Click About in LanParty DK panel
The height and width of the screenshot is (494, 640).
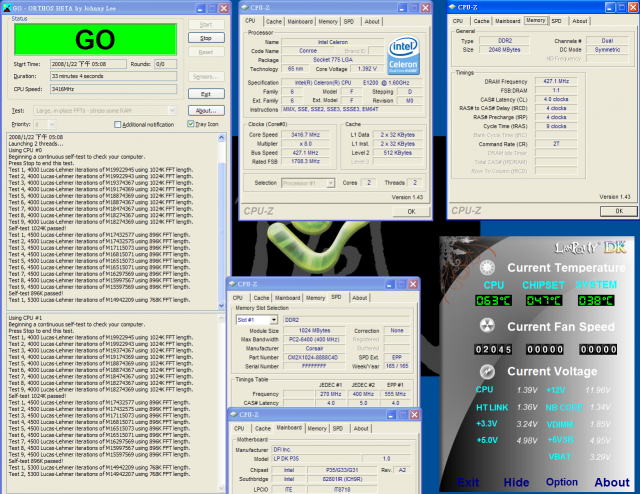612,483
